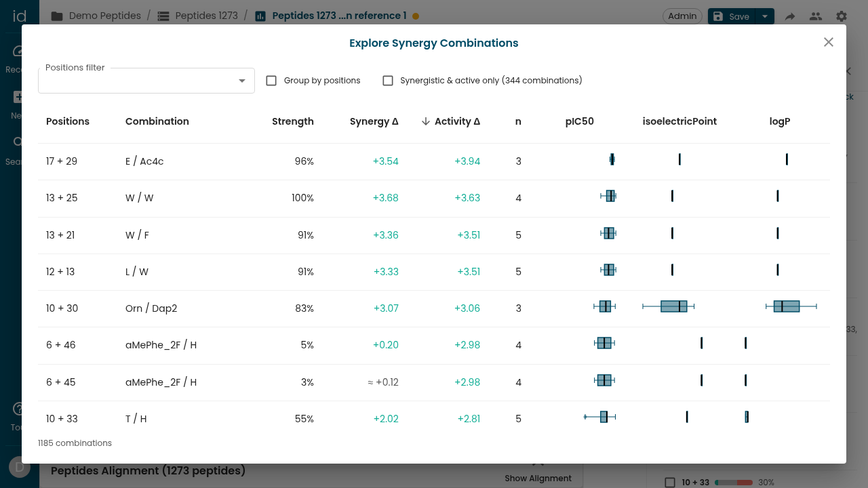
Task: Select the 6 + 45 positions row
Action: coord(434,382)
